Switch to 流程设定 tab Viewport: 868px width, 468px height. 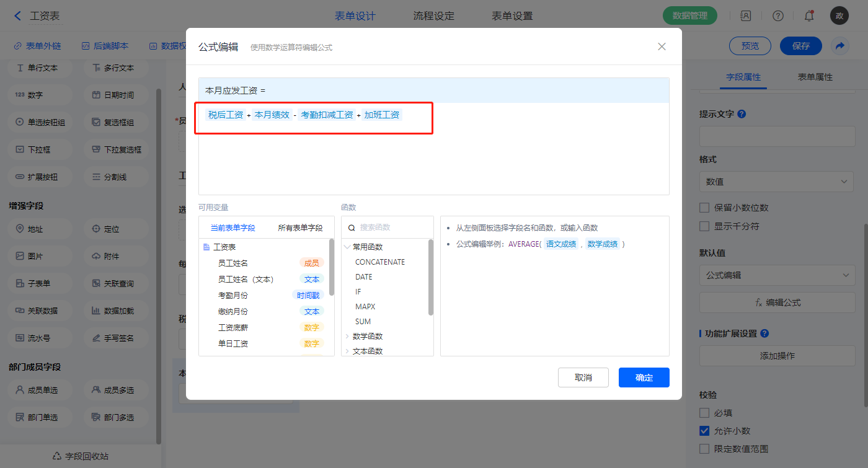click(x=433, y=16)
